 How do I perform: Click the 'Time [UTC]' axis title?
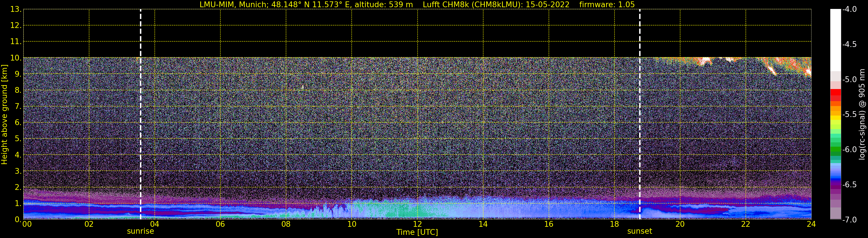tap(417, 232)
